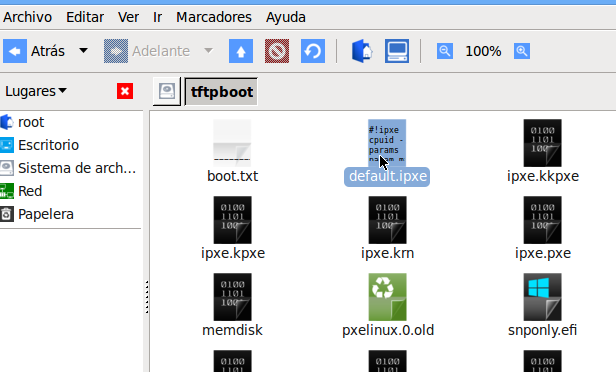Go up to the parent folder
The width and height of the screenshot is (616, 372).
(241, 51)
